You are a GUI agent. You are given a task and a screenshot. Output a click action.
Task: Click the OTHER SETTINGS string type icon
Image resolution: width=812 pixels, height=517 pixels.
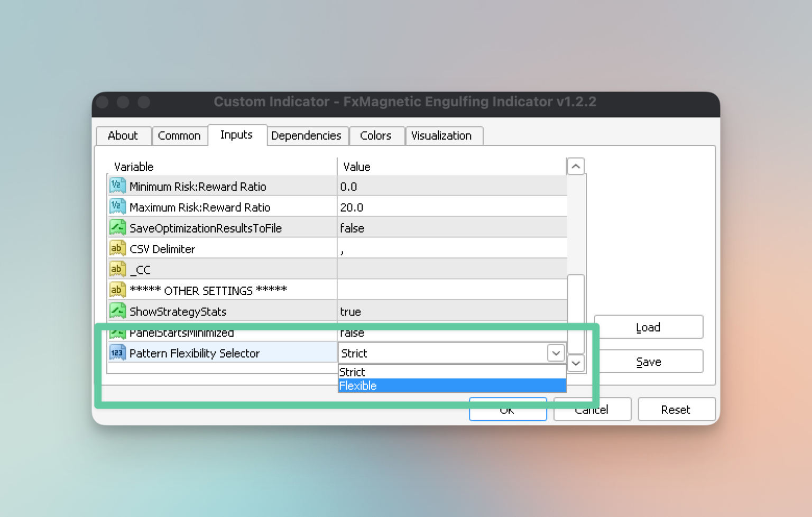pos(117,290)
